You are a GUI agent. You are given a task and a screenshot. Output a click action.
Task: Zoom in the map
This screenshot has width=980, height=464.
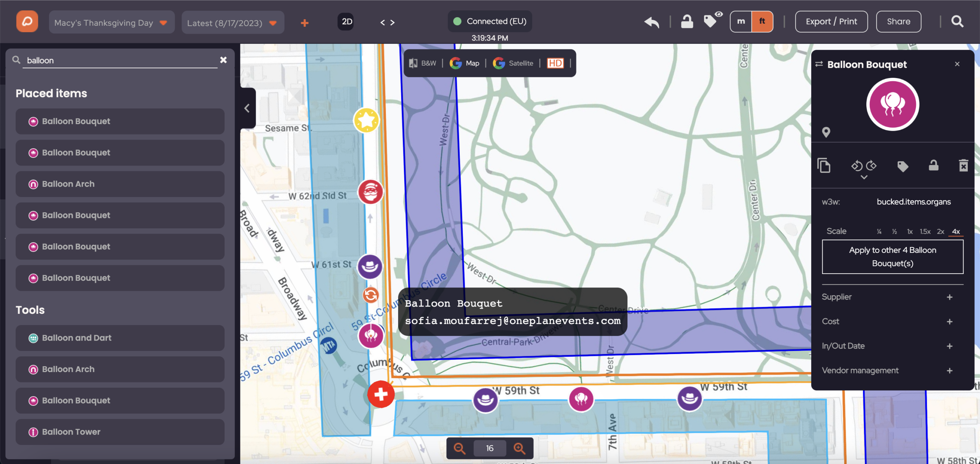click(519, 448)
